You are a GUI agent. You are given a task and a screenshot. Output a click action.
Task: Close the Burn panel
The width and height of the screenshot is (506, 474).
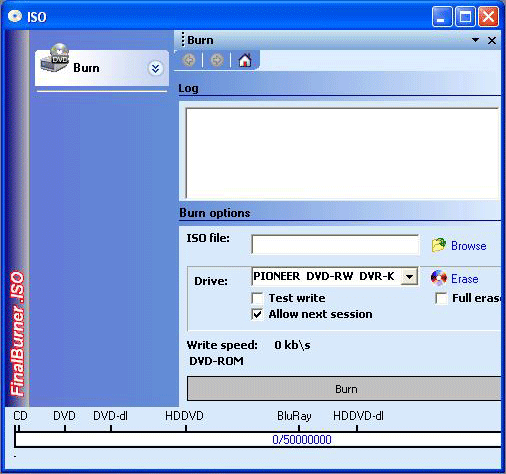click(492, 41)
